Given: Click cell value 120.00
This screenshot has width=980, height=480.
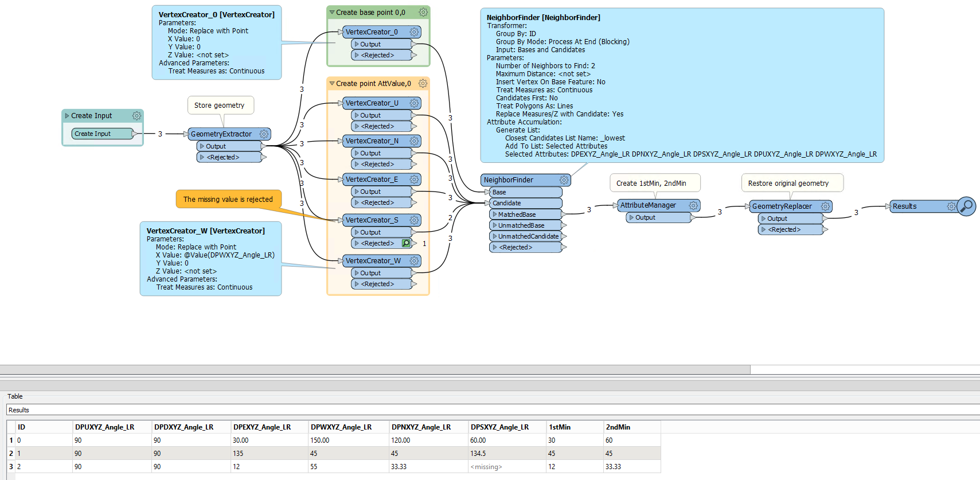Looking at the screenshot, I should pos(428,440).
